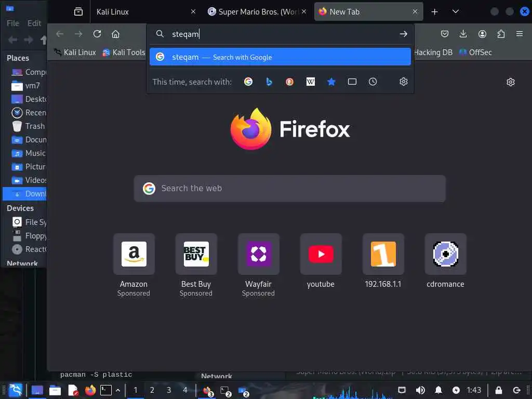Open the volume control in system tray

click(420, 390)
